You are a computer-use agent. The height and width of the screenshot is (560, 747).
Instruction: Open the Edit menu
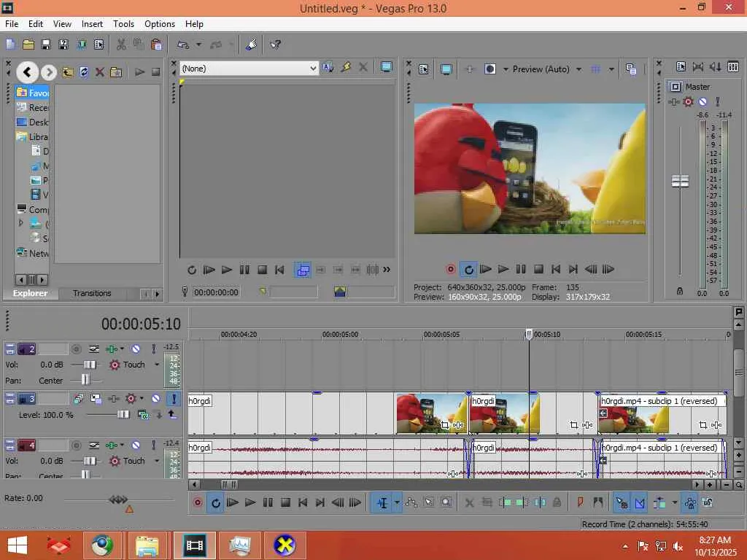tap(36, 24)
